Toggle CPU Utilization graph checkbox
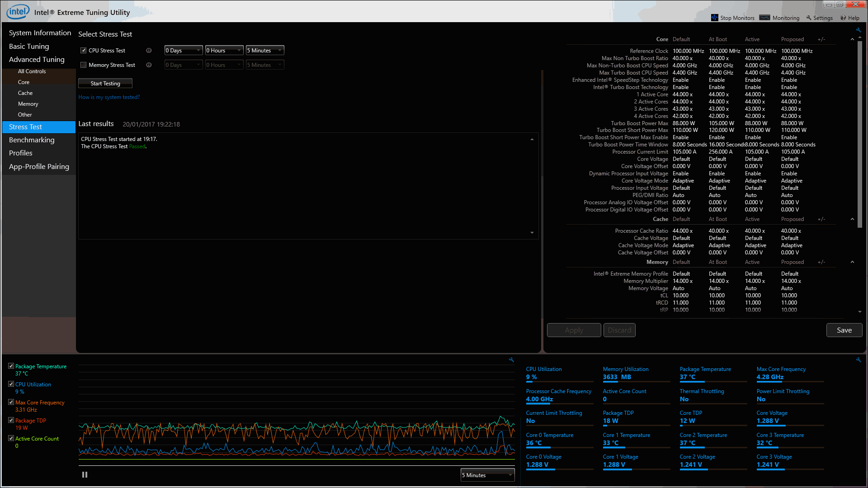This screenshot has height=488, width=868. [x=11, y=384]
